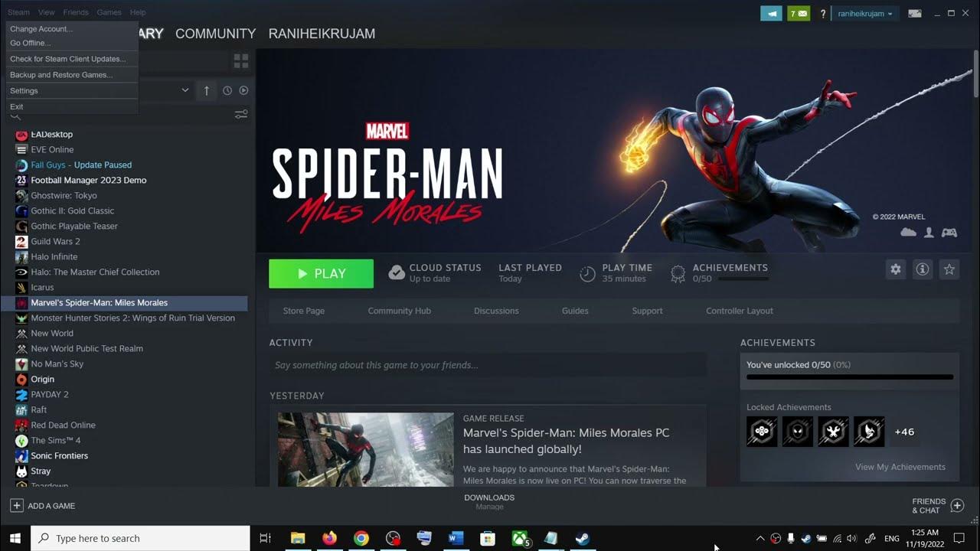Image resolution: width=980 pixels, height=551 pixels.
Task: Open game settings gear icon
Action: tap(895, 269)
